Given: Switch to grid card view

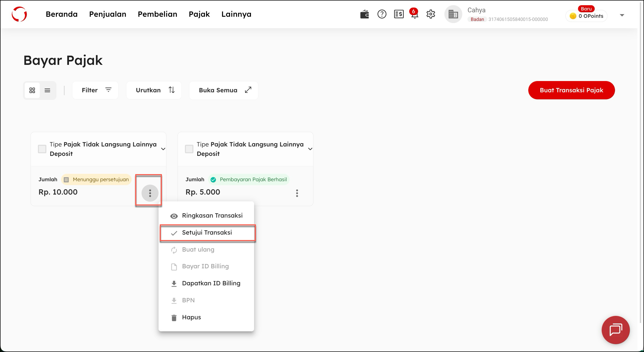Looking at the screenshot, I should (x=32, y=90).
